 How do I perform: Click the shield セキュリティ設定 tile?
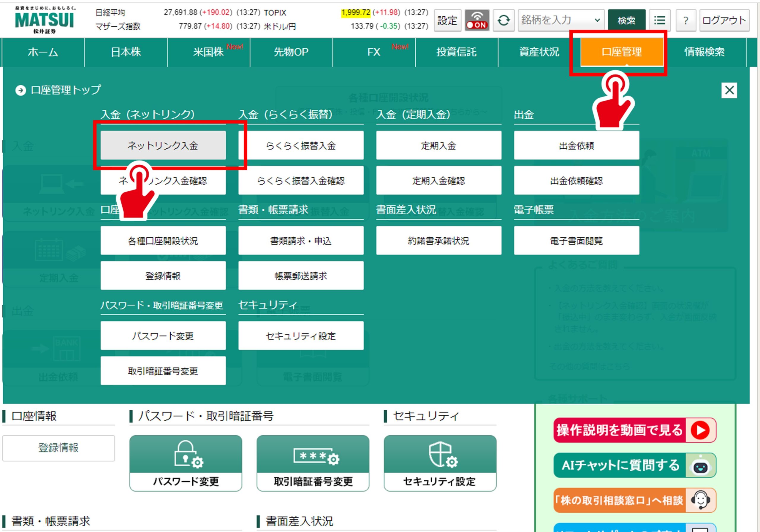[x=440, y=463]
